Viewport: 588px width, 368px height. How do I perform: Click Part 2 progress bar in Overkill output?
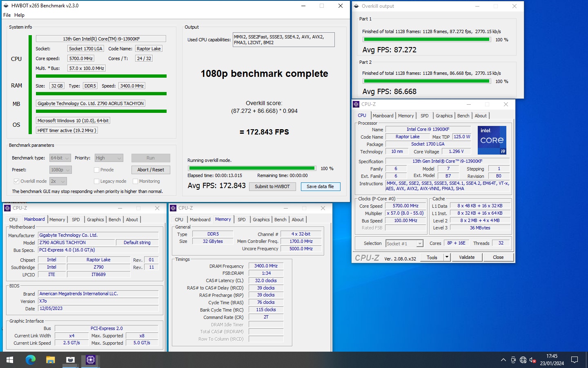[426, 81]
